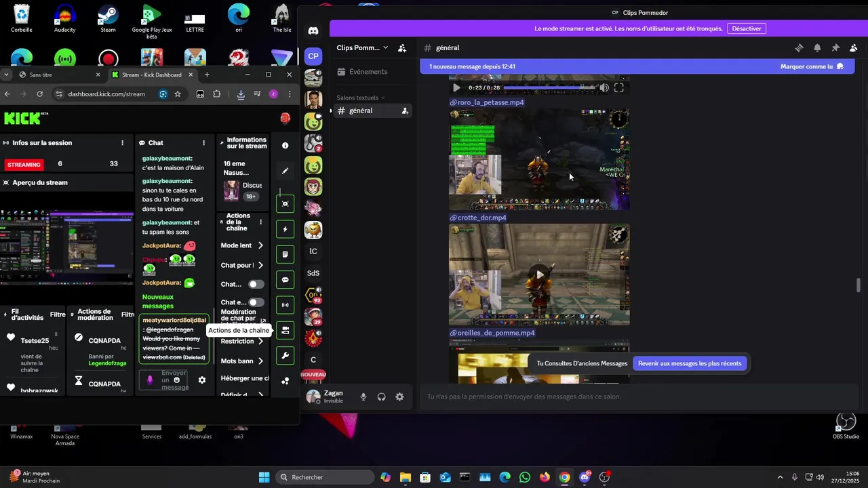Click Kick sidebar edit pencil icon
Viewport: 868px width, 488px height.
pyautogui.click(x=285, y=171)
